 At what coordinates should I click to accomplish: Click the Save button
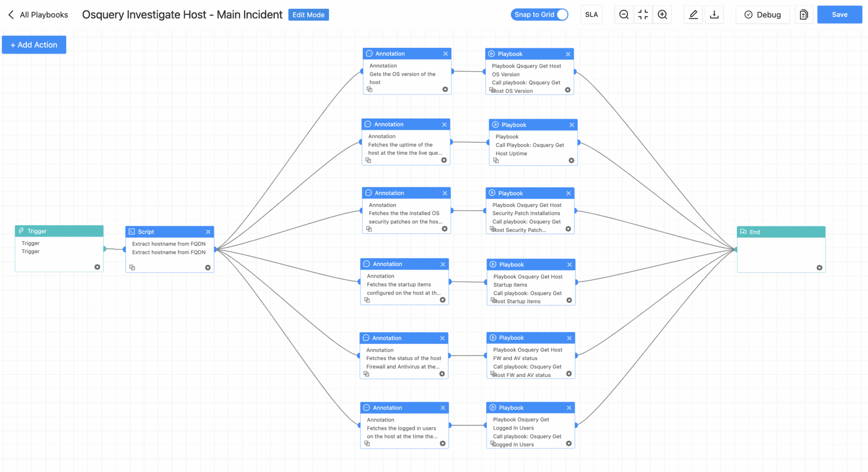(x=839, y=14)
